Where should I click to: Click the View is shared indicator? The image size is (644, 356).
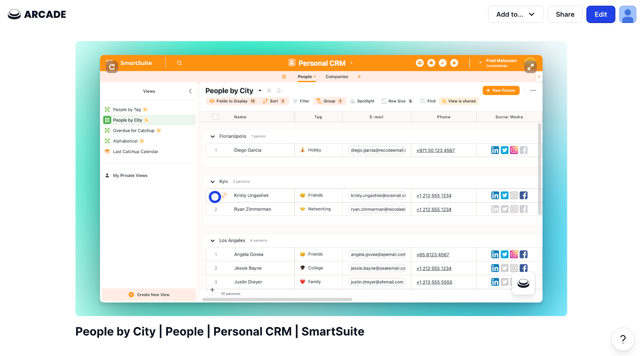[x=459, y=101]
